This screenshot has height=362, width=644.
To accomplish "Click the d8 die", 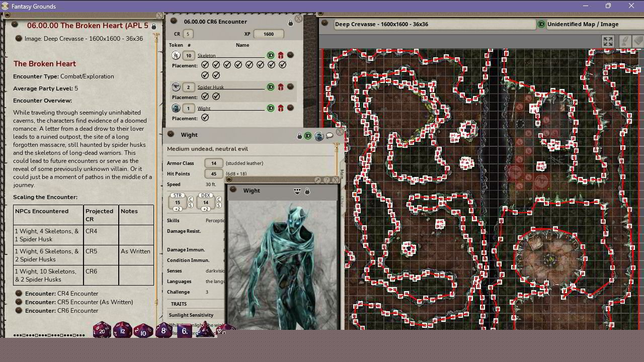I will click(163, 330).
